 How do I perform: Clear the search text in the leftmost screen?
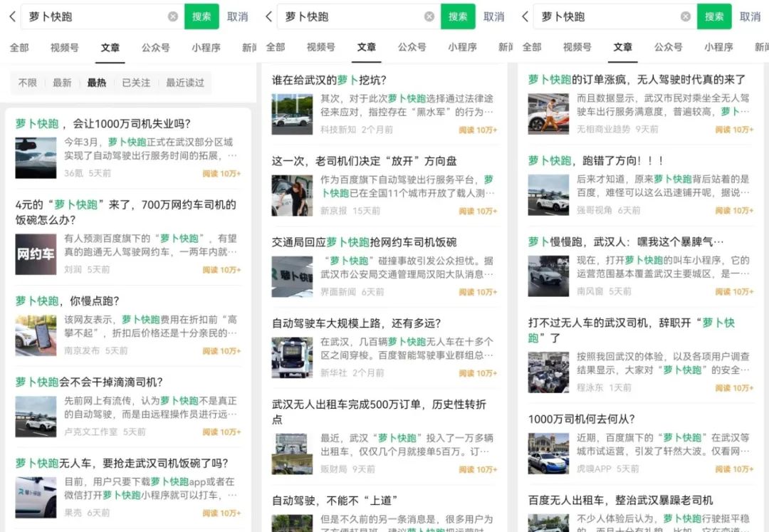click(173, 16)
